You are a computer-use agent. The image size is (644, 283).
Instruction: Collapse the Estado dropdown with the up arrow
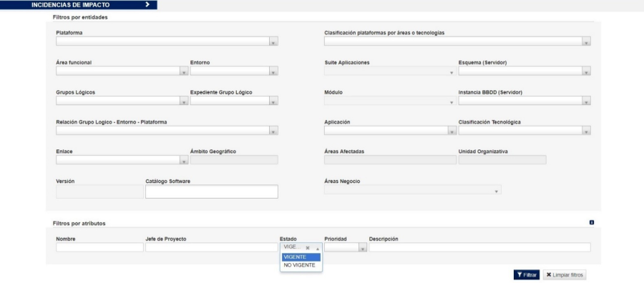tap(318, 248)
